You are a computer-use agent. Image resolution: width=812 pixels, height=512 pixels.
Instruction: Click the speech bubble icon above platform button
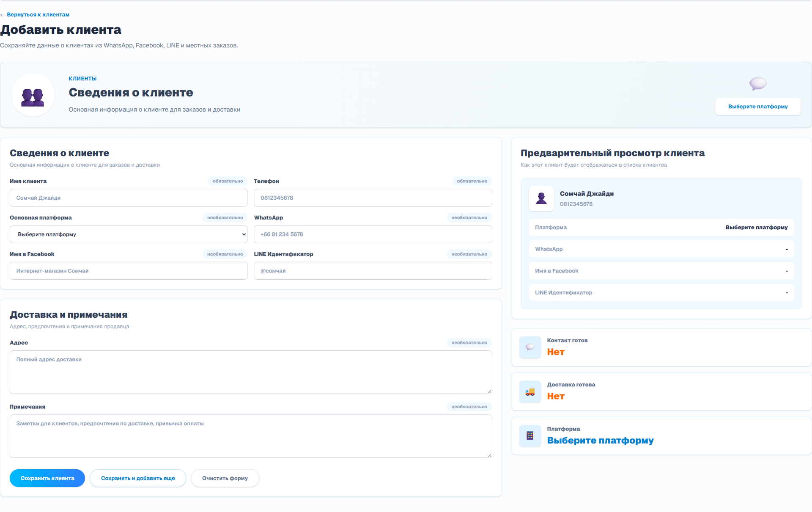(758, 83)
